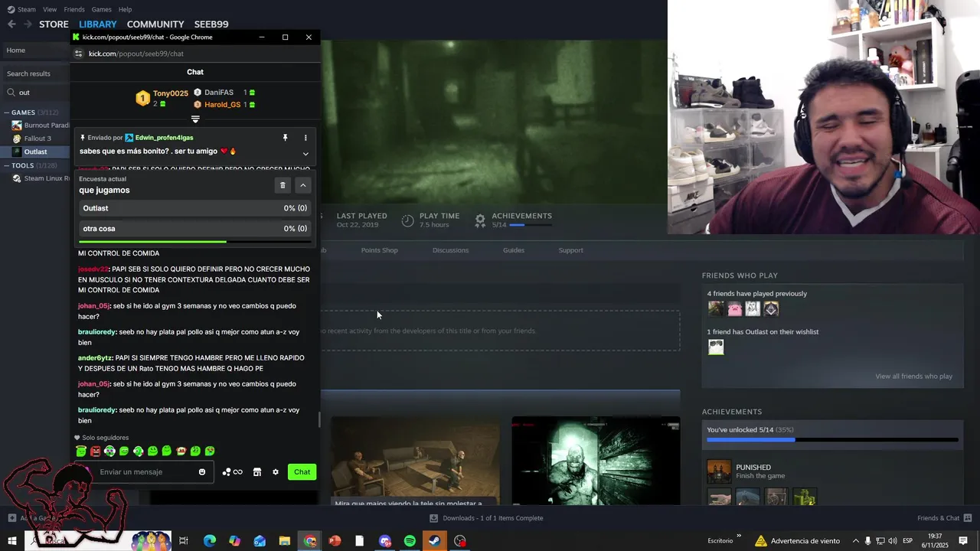Open Outlast Guides link
The image size is (980, 551).
tap(514, 250)
